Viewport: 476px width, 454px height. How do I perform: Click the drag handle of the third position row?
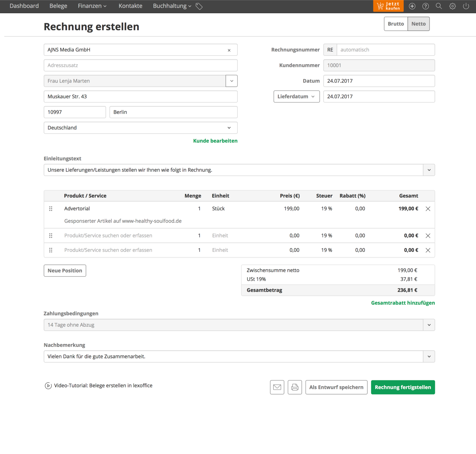click(51, 250)
